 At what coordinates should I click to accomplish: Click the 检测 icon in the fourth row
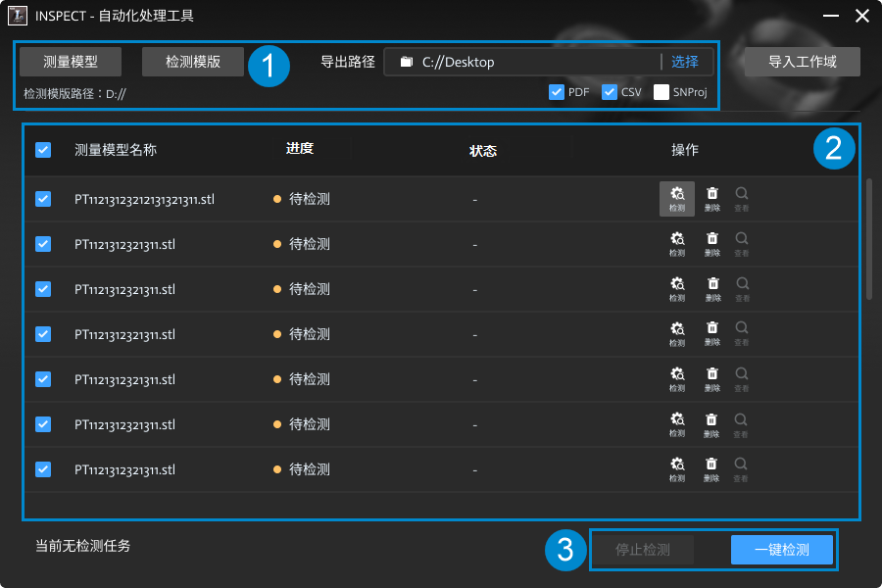[x=676, y=333]
